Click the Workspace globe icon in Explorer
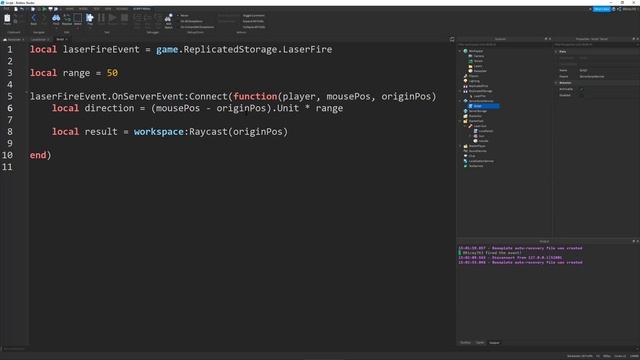640x360 pixels. pos(465,51)
